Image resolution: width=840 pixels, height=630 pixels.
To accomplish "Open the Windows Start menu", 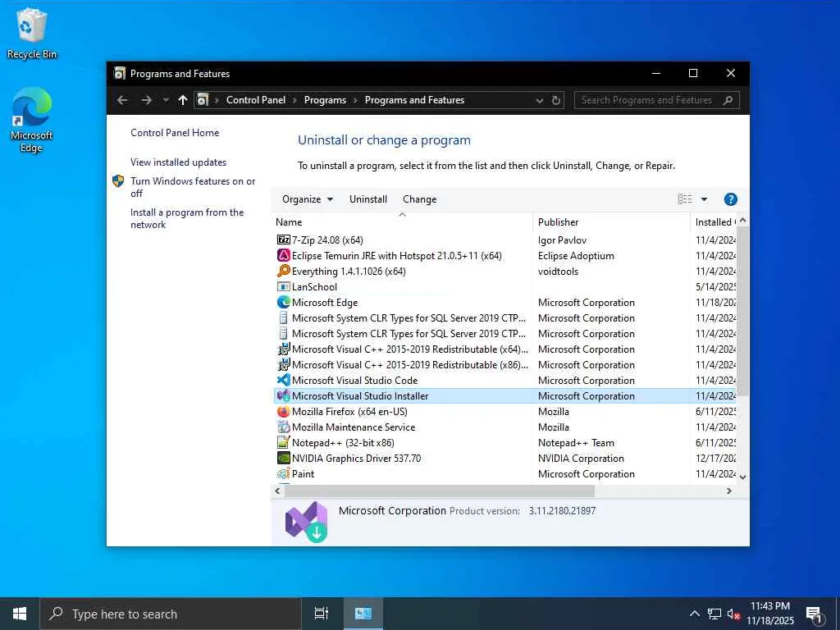I will click(x=20, y=614).
